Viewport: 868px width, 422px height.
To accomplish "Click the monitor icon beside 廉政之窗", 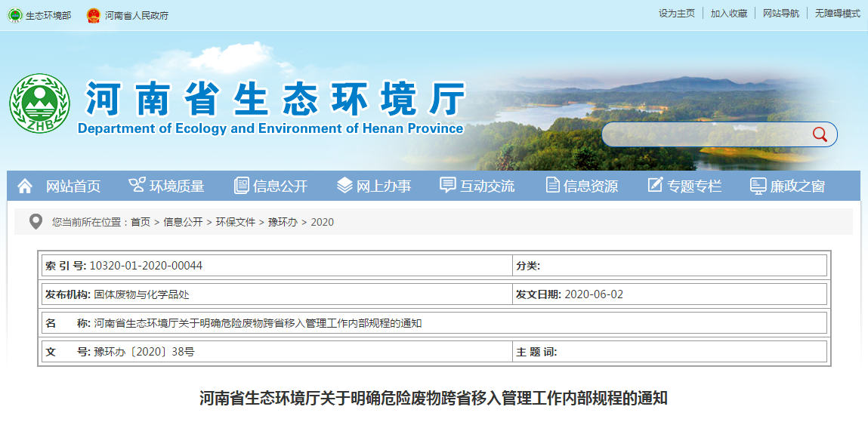I will [758, 186].
